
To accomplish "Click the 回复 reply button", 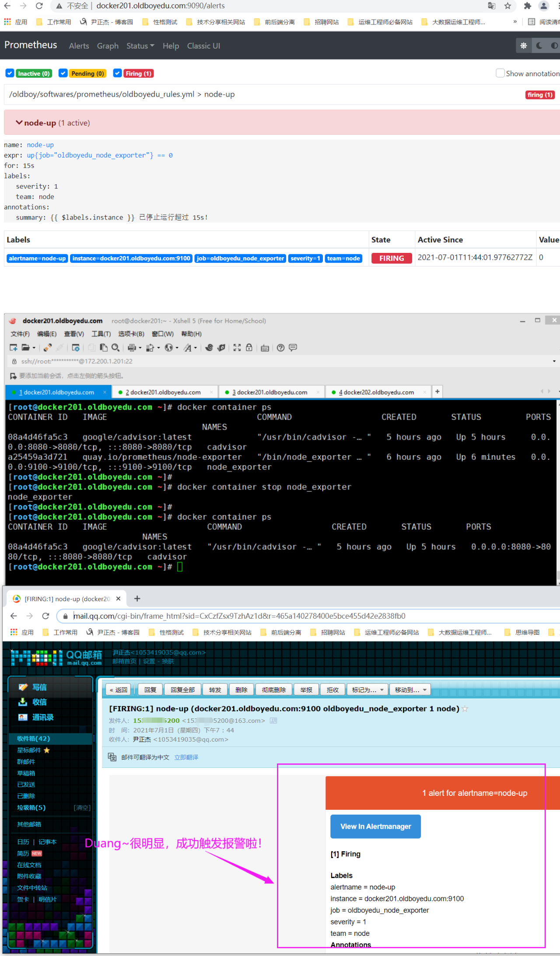I will click(x=150, y=690).
